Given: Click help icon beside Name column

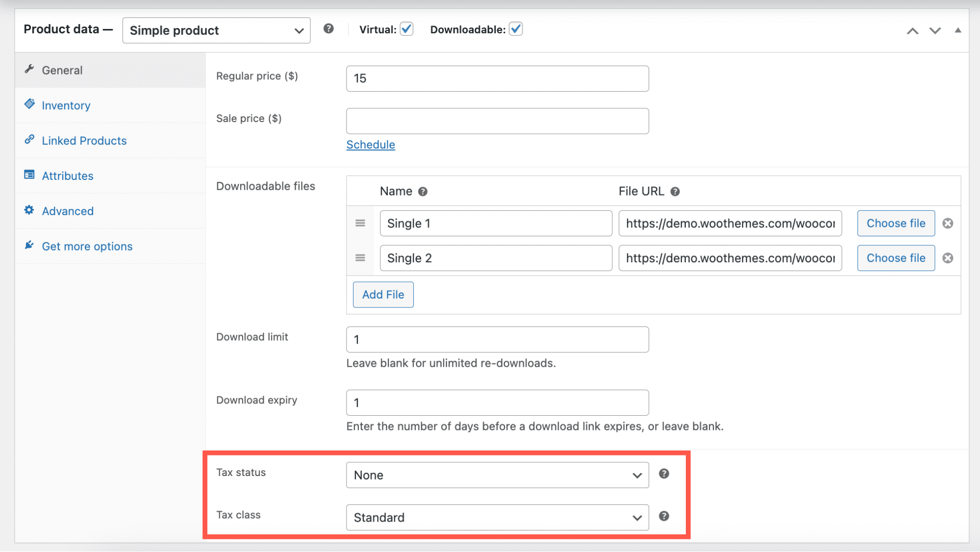Looking at the screenshot, I should tap(423, 192).
